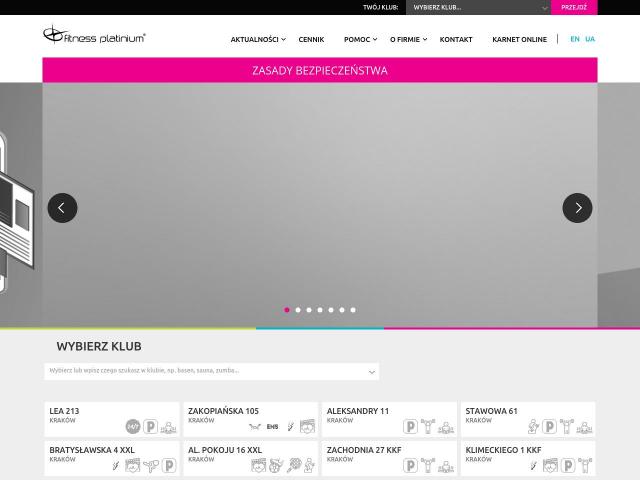Select the last carousel dot
This screenshot has width=640, height=480.
[x=353, y=310]
